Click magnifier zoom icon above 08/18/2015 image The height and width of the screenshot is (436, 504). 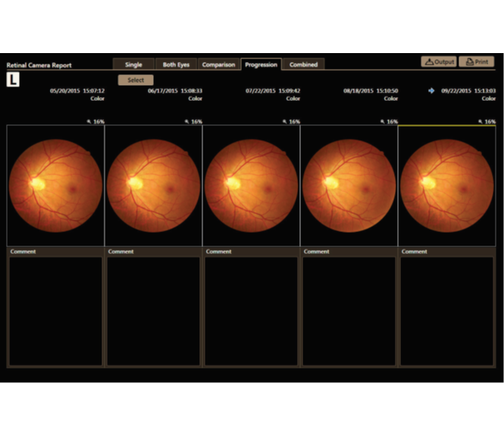tap(382, 121)
